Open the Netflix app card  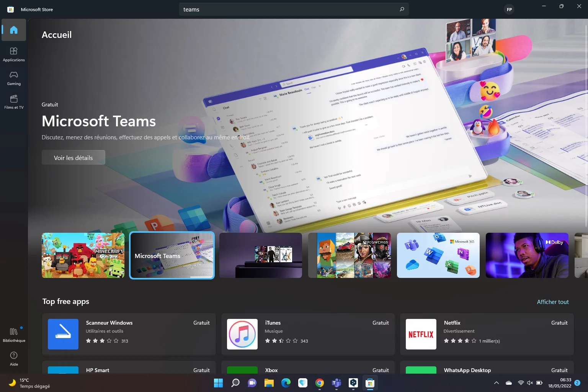(487, 334)
